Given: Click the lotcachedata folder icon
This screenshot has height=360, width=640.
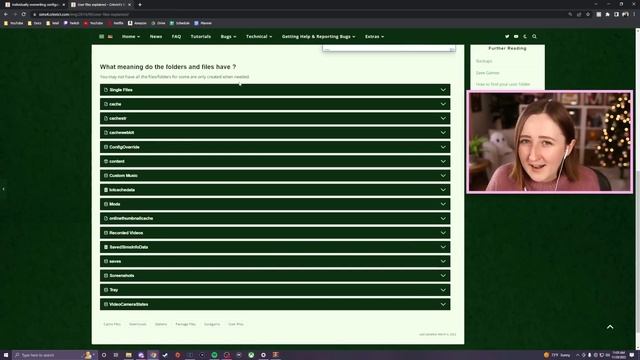Looking at the screenshot, I should pyautogui.click(x=106, y=190).
